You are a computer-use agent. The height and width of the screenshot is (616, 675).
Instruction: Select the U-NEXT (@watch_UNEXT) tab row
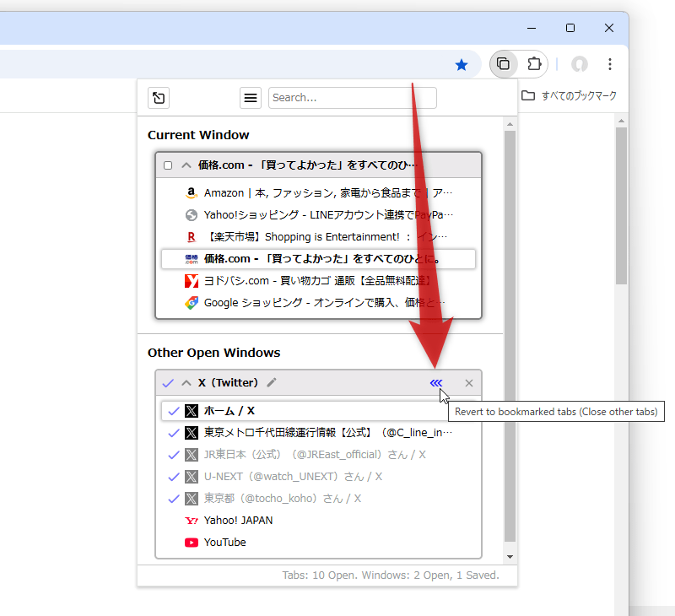pos(318,477)
